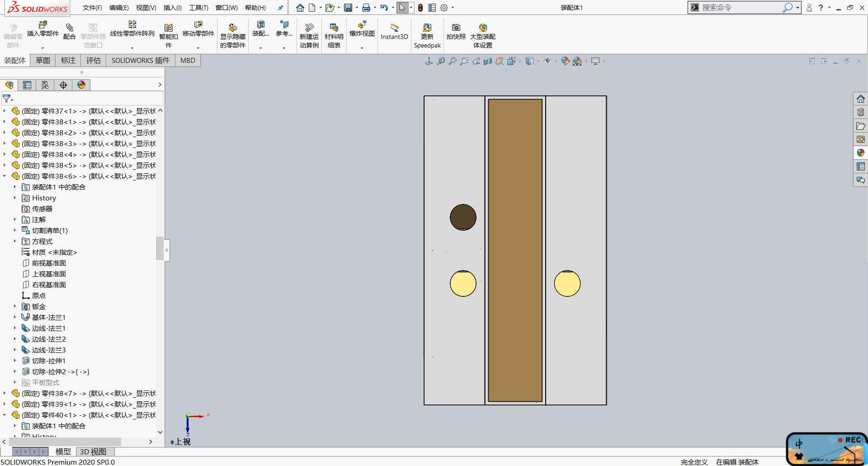868x466 pixels.
Task: Click the 搜索命令 search command field
Action: (x=741, y=8)
